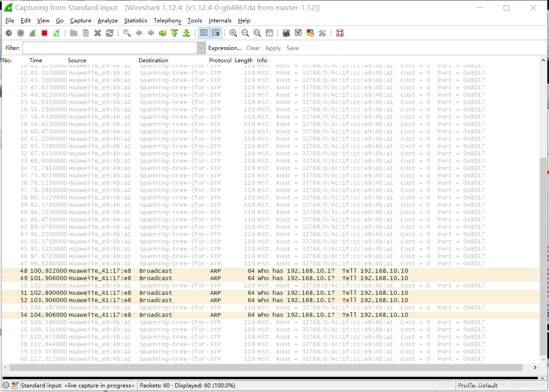This screenshot has height=392, width=549.
Task: Click the capture comment icon in status bar
Action: tap(15, 385)
